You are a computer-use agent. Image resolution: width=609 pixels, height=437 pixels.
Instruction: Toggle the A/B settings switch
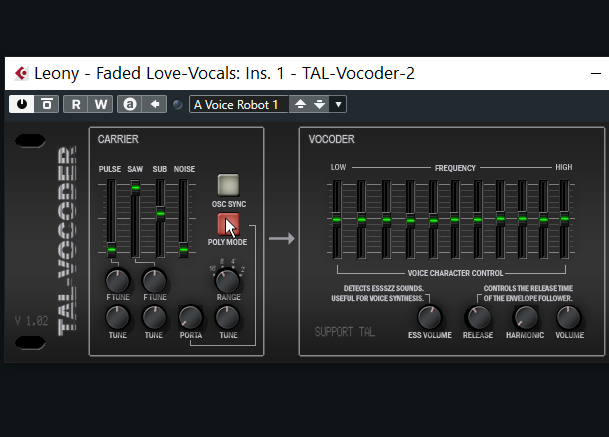[130, 104]
